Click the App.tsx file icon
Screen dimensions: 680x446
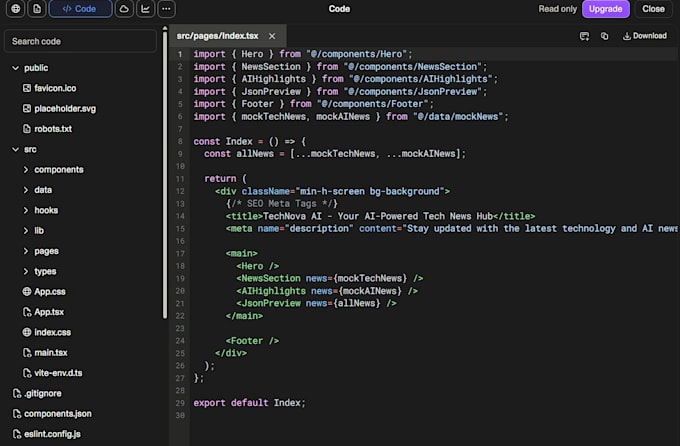[x=27, y=312]
